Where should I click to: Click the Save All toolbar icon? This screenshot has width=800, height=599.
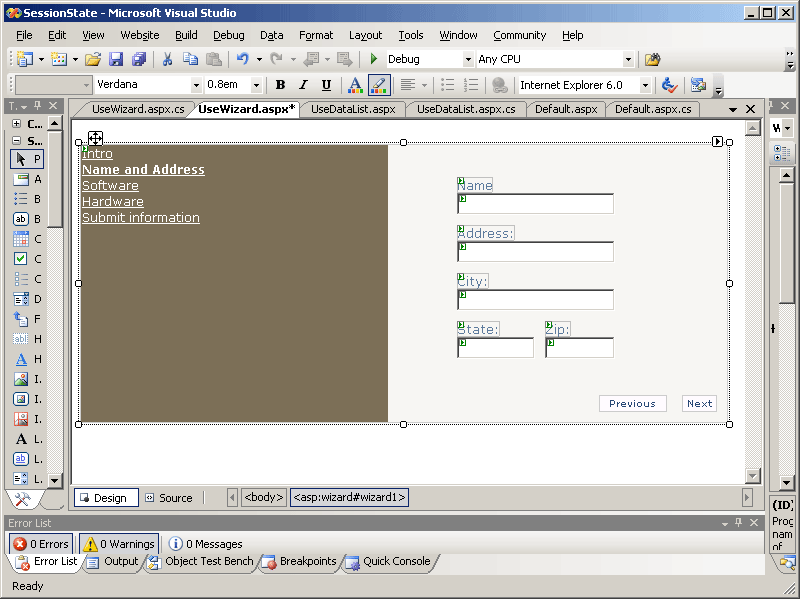[139, 60]
